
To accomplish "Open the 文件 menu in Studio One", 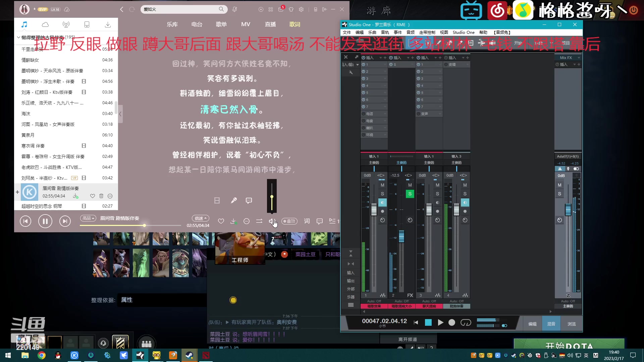I will point(347,33).
